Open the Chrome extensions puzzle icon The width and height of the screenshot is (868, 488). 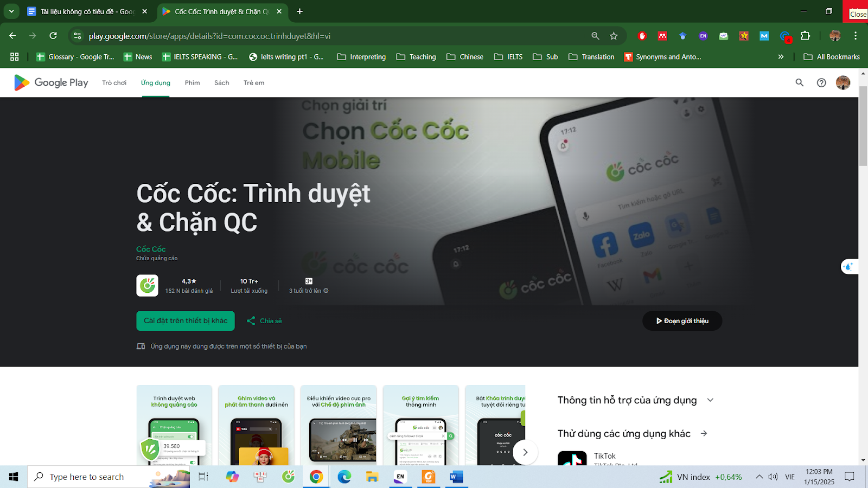[x=805, y=36]
